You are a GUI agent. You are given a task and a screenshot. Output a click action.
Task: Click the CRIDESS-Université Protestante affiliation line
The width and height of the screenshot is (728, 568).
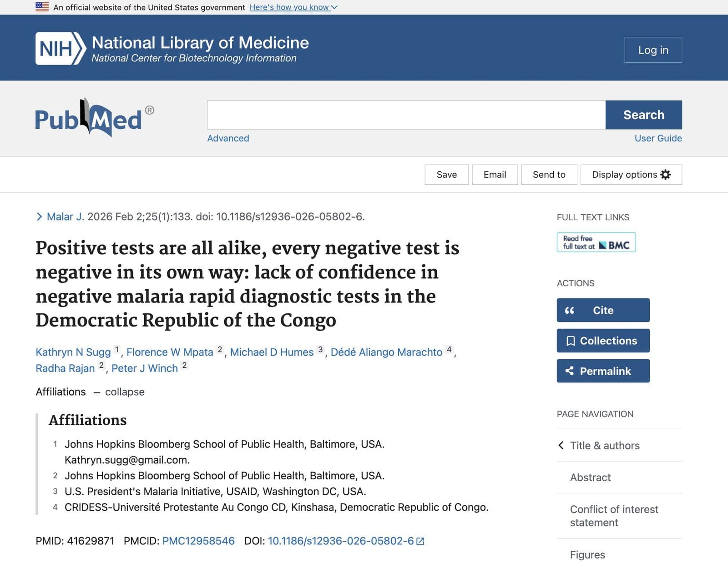tap(276, 507)
